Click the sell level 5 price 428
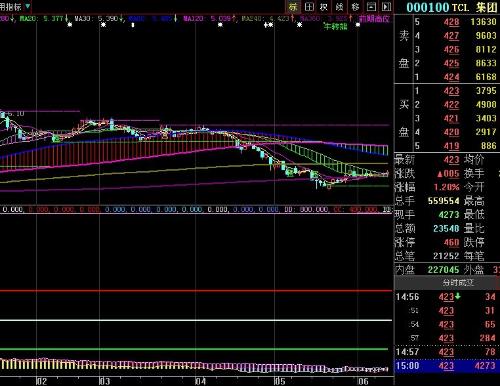The width and height of the screenshot is (500, 386). point(451,22)
